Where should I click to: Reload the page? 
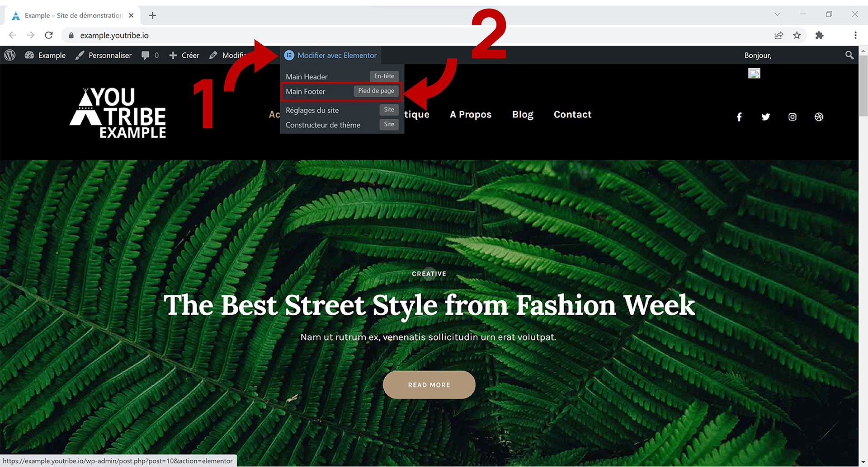[x=49, y=35]
